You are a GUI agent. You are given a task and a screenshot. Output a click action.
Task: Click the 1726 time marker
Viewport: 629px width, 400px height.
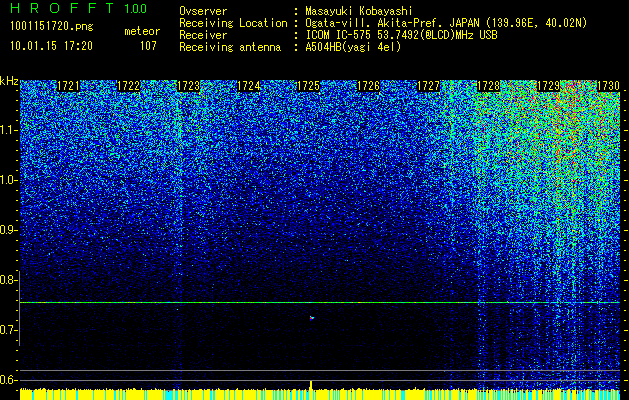coord(369,86)
